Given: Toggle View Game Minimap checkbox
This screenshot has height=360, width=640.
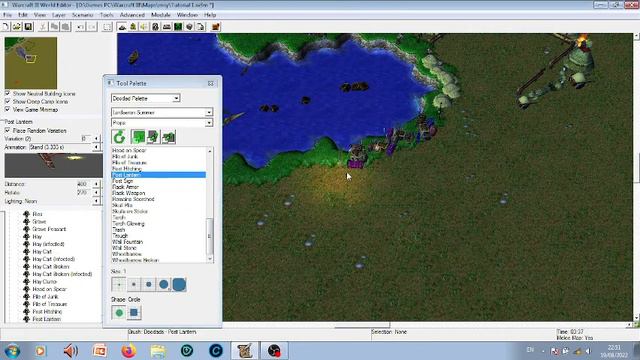Looking at the screenshot, I should (7, 109).
